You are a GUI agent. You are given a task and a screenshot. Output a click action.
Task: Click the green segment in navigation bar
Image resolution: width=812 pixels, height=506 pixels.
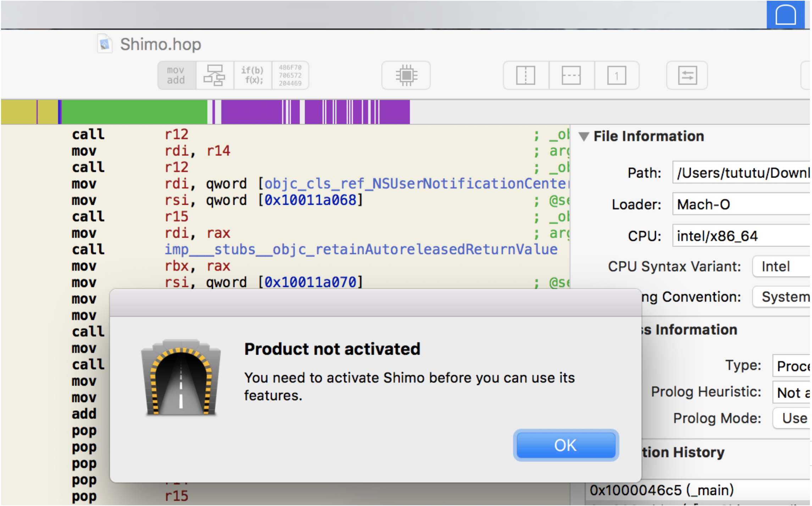pyautogui.click(x=134, y=112)
